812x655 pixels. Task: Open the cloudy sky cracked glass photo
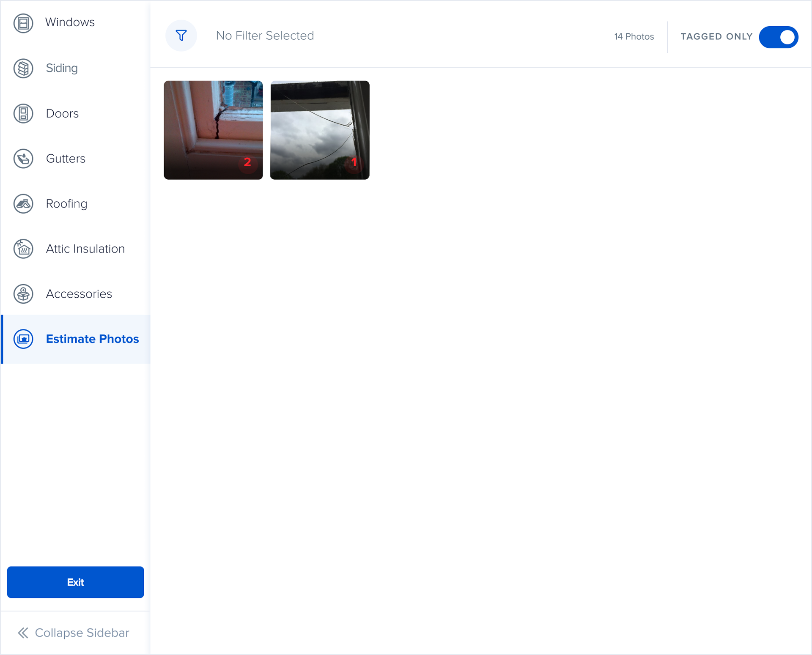(320, 130)
